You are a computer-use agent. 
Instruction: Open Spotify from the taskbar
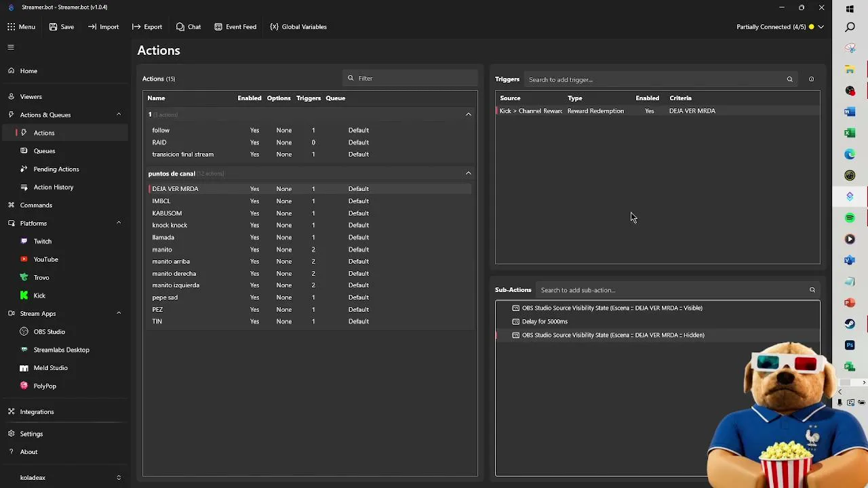[x=850, y=218]
